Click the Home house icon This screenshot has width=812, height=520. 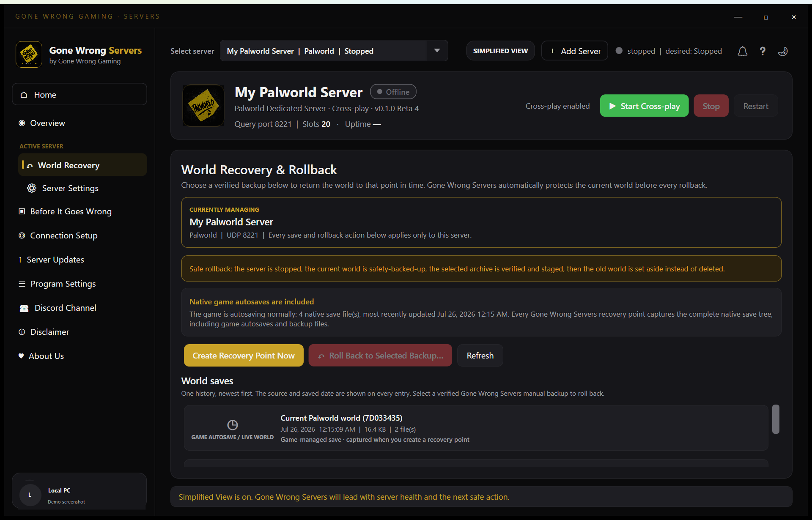tap(24, 95)
